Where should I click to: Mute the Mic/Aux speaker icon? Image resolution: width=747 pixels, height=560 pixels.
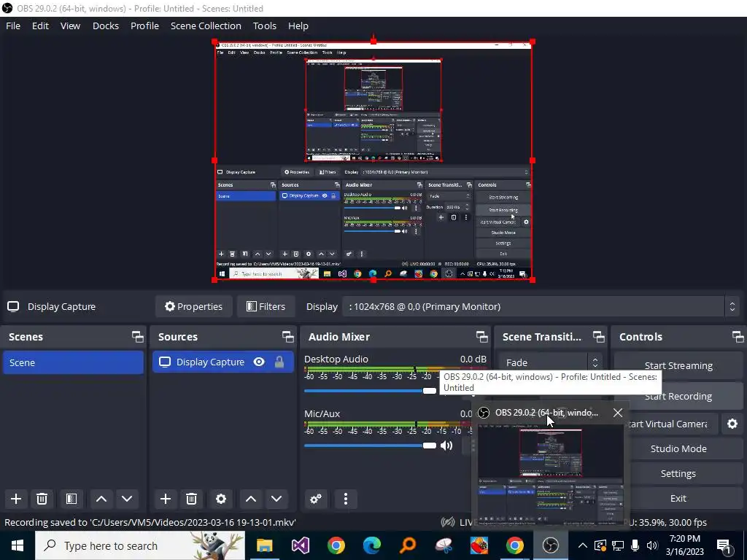point(446,446)
